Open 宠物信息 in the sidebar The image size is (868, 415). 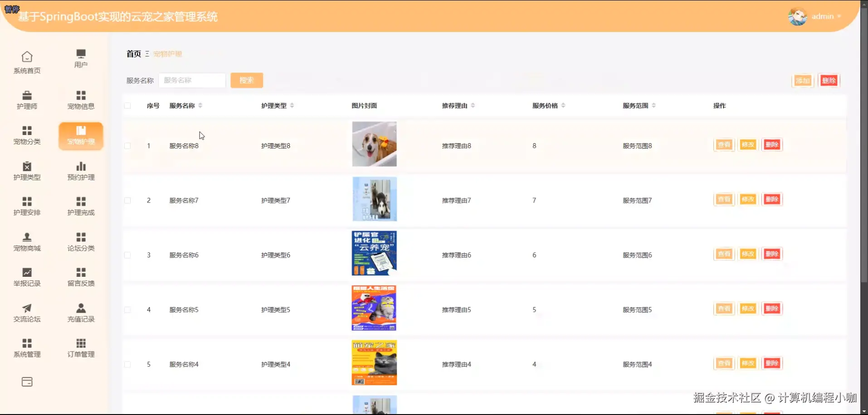pyautogui.click(x=81, y=100)
